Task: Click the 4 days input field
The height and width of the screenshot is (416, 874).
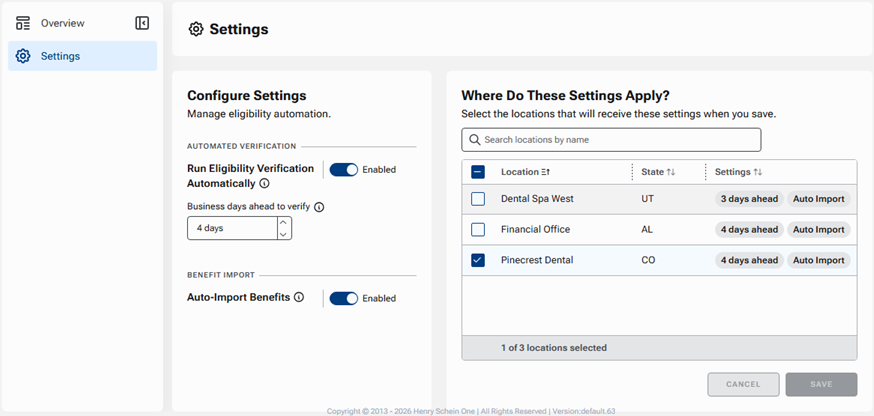Action: coord(232,228)
